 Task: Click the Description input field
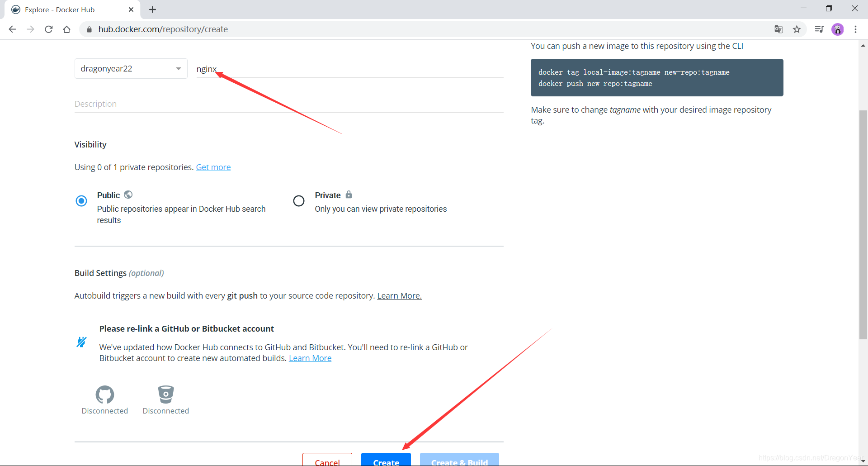tap(289, 104)
